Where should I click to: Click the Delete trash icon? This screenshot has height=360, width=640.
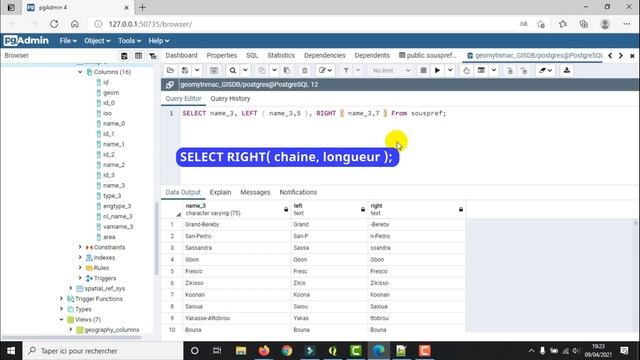[x=304, y=70]
